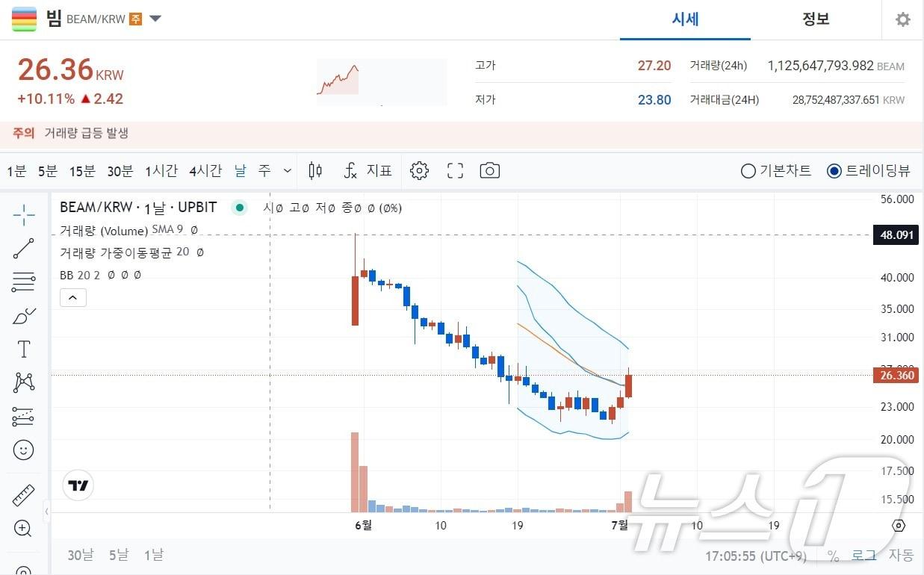
Task: Switch to the 정보 tab
Action: click(815, 19)
